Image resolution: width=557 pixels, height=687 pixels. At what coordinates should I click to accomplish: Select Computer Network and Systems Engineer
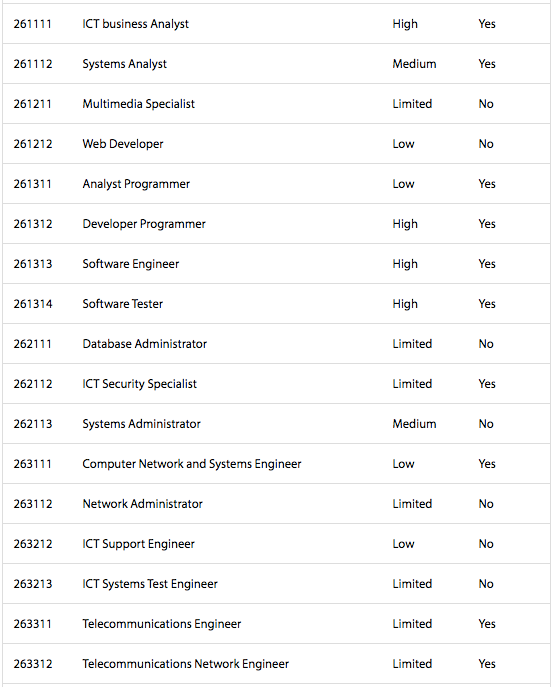click(192, 464)
